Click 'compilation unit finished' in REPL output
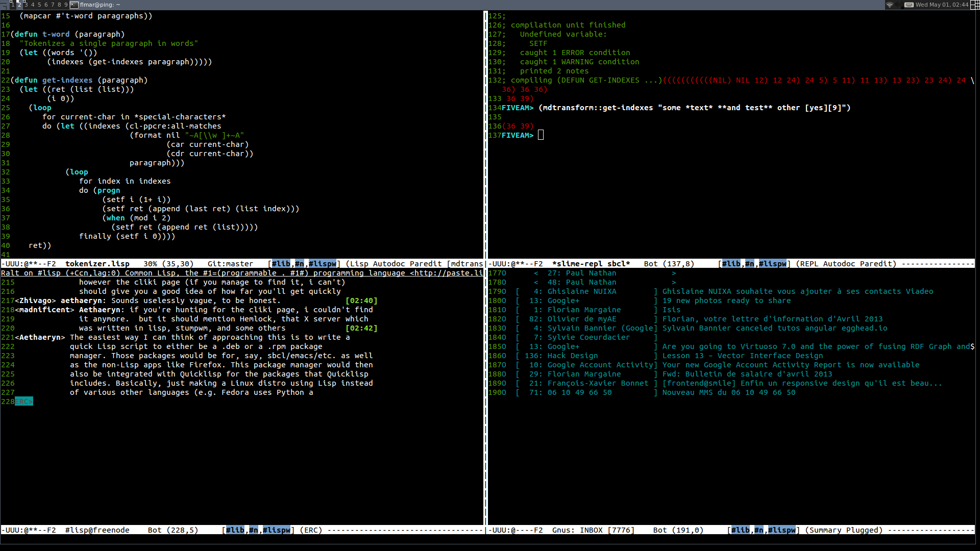 point(568,25)
